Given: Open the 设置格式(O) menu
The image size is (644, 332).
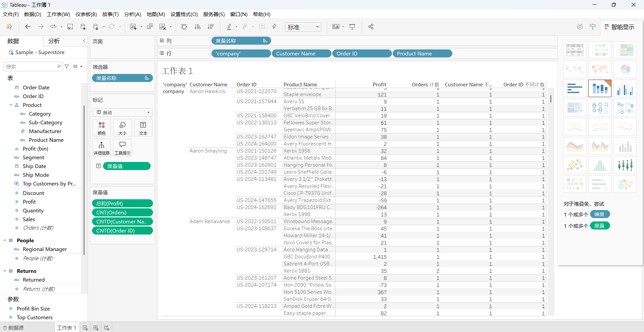Looking at the screenshot, I should click(x=184, y=14).
